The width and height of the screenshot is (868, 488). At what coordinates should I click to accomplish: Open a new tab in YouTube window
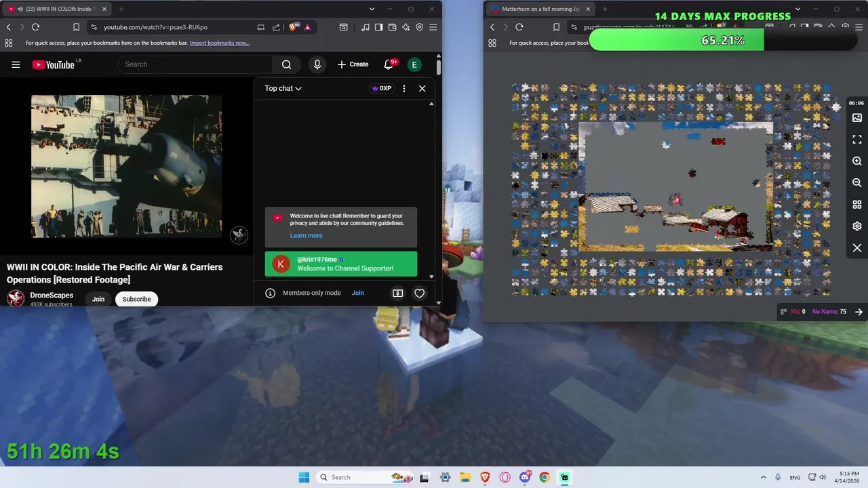pos(121,9)
